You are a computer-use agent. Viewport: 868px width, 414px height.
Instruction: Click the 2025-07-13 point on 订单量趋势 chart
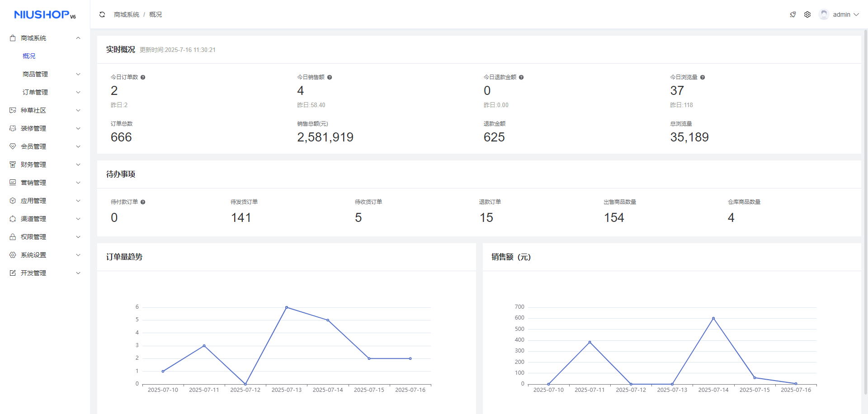click(287, 307)
